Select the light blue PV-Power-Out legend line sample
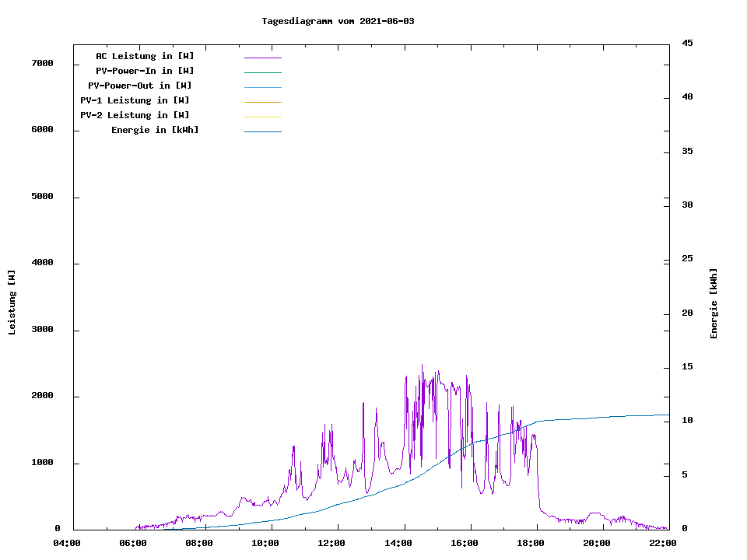This screenshot has width=747, height=560. [262, 87]
